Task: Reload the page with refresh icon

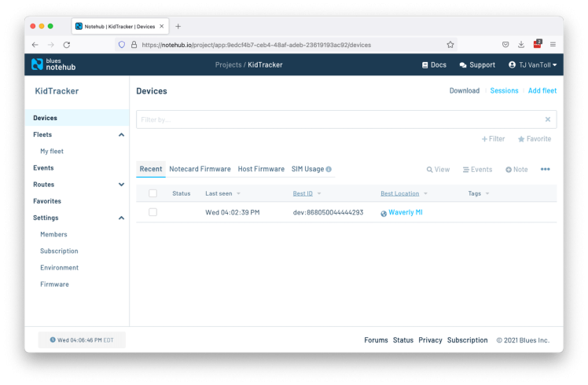Action: click(x=67, y=45)
